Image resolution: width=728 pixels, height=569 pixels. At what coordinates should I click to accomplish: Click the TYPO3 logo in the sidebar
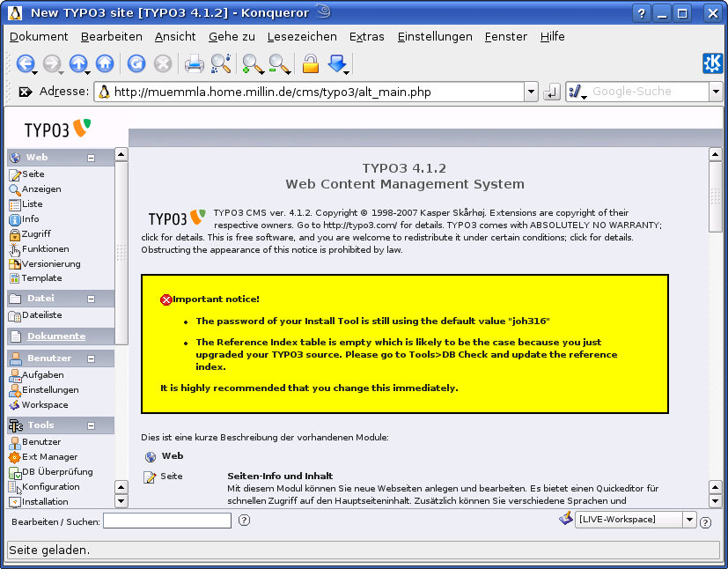(57, 129)
